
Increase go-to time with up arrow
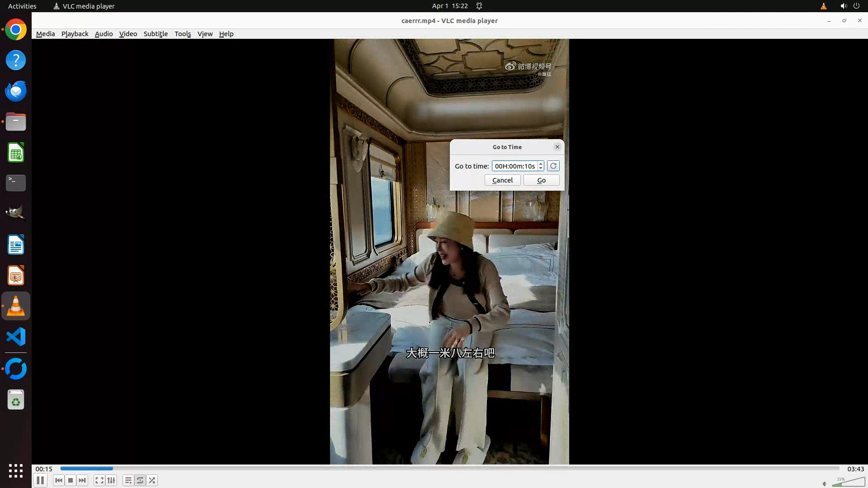541,164
